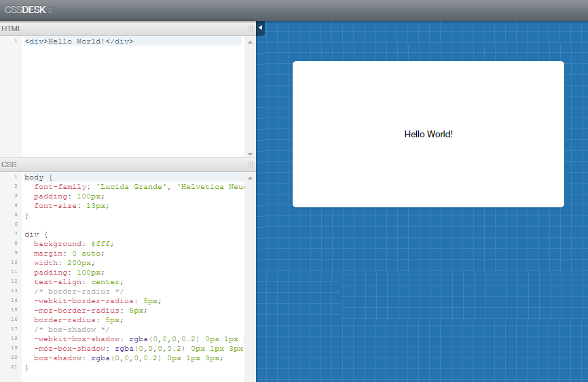Click the CSS line 'body {'
Viewport: 588px width, 382px height.
click(x=39, y=177)
